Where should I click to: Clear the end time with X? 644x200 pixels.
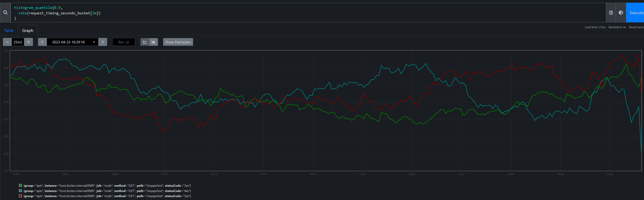pyautogui.click(x=94, y=42)
